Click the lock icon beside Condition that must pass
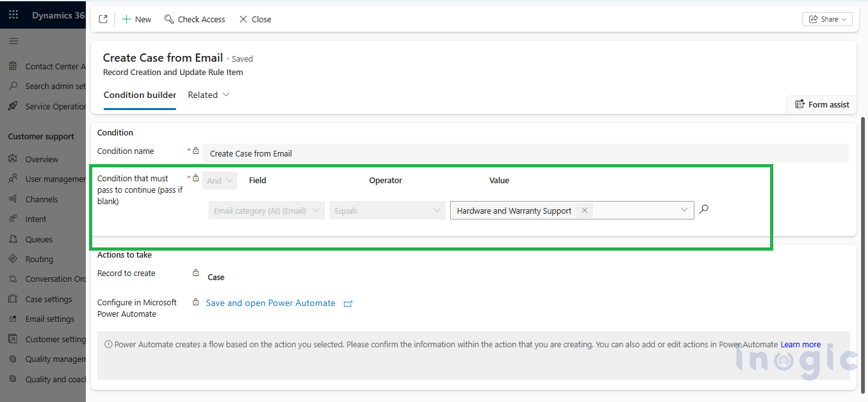Viewport: 868px width, 402px height. coord(196,178)
